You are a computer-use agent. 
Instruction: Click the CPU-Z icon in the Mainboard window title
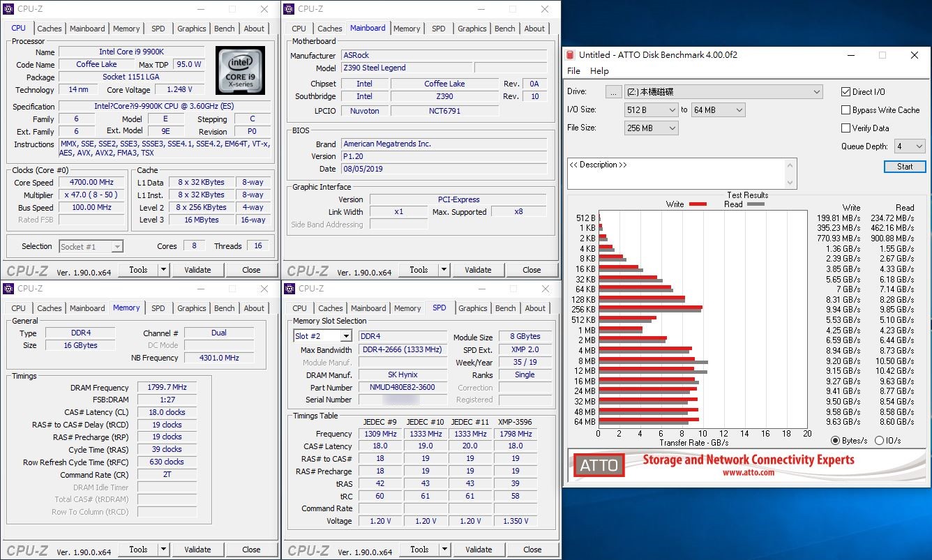click(290, 9)
